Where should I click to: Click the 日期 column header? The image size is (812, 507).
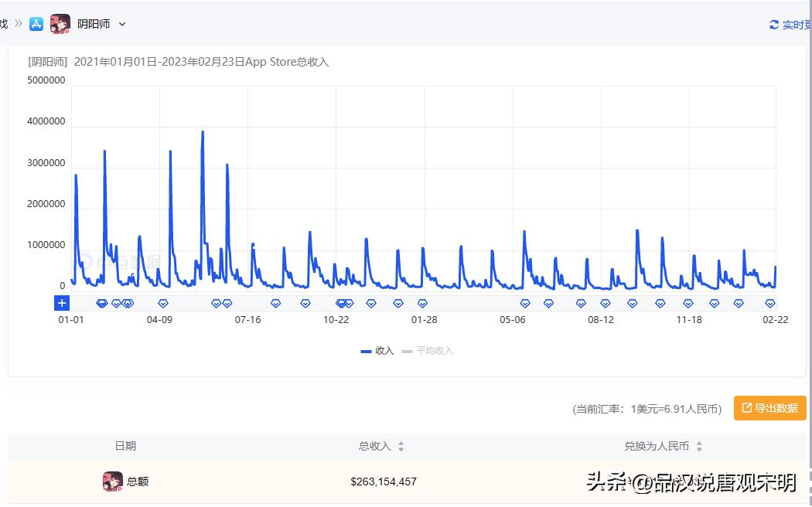click(x=127, y=446)
